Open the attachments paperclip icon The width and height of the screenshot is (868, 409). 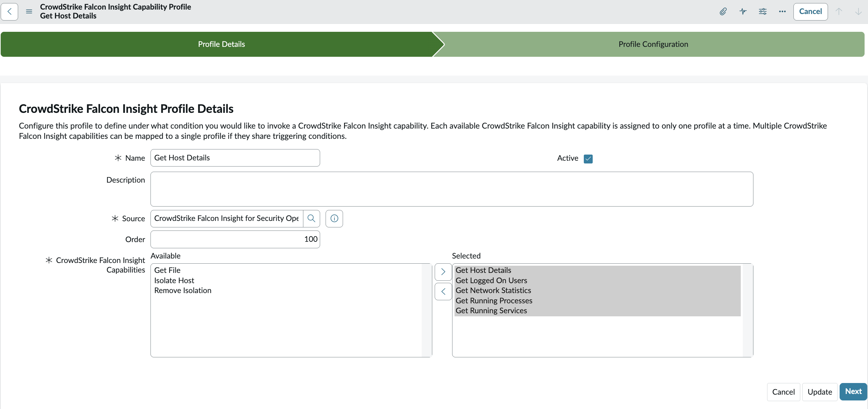[723, 12]
